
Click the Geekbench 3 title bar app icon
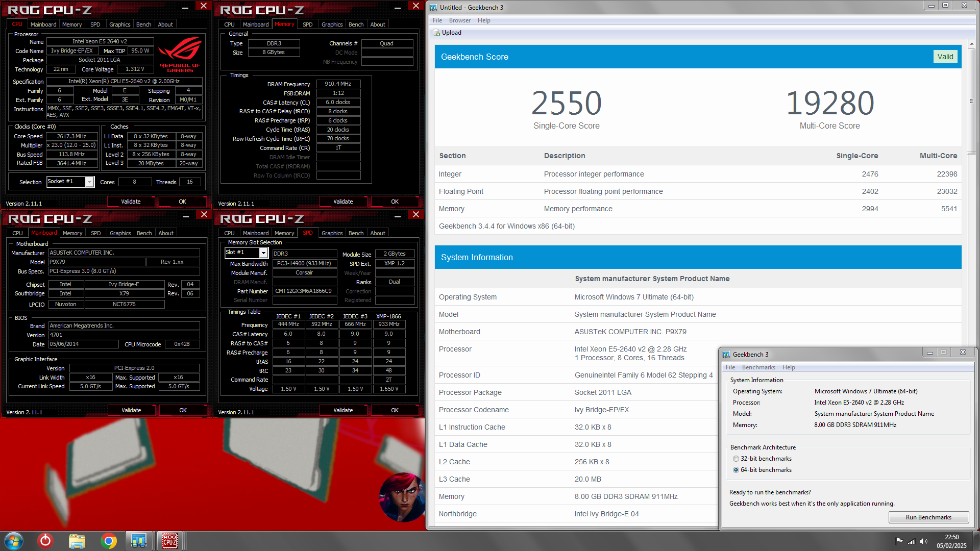726,354
